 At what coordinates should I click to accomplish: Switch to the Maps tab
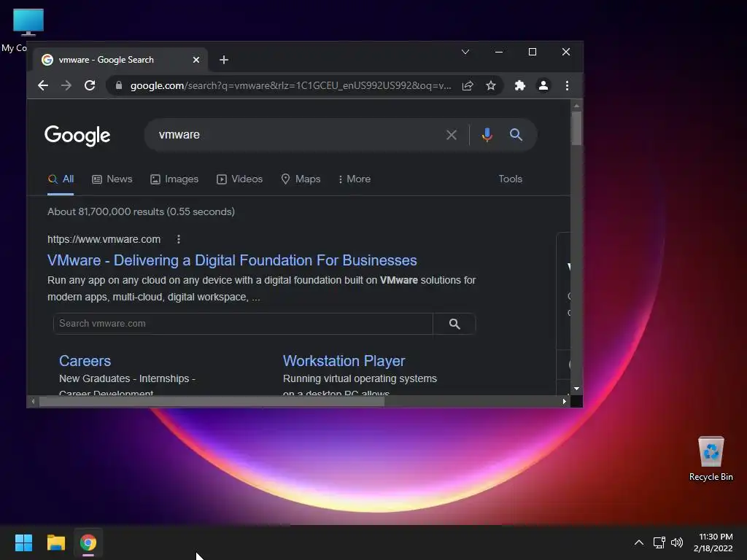pos(301,179)
